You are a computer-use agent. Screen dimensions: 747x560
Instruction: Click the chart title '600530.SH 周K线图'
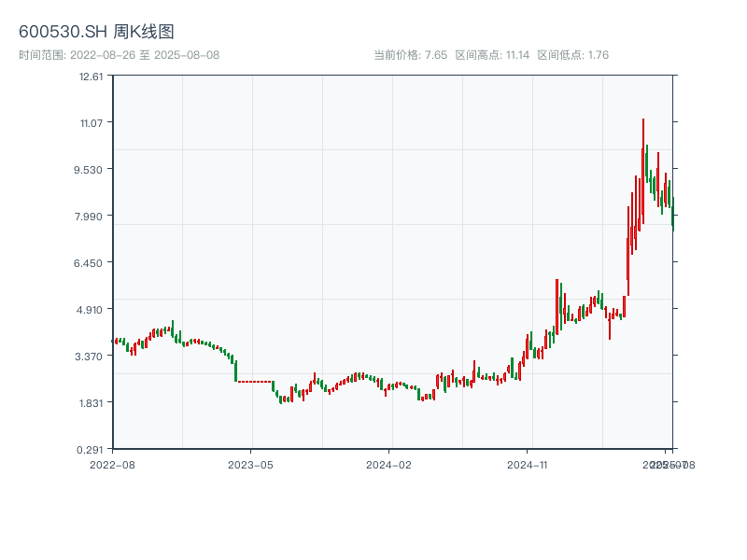pos(96,32)
